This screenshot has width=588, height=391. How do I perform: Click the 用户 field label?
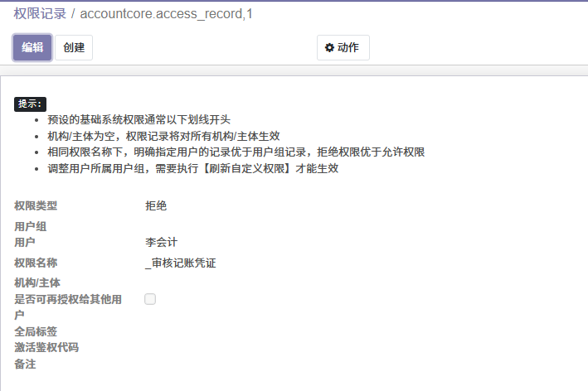pyautogui.click(x=25, y=242)
